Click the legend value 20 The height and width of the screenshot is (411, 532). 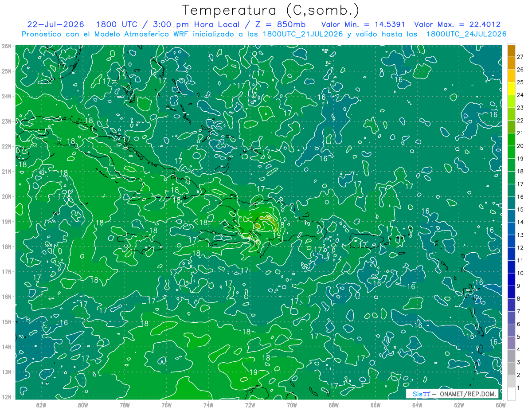520,146
